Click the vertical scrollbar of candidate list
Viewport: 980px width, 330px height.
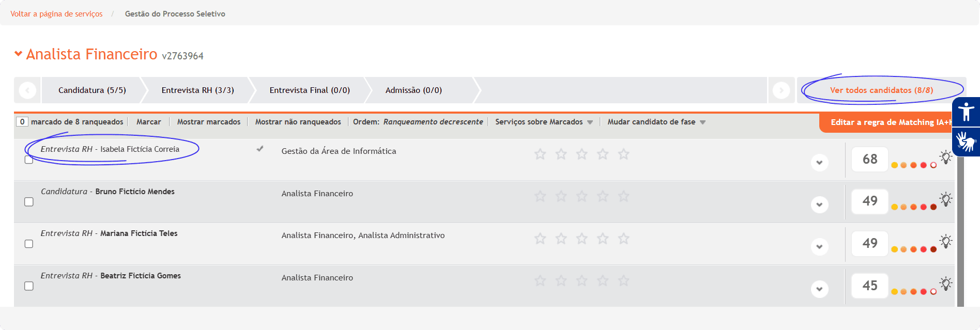(960, 232)
